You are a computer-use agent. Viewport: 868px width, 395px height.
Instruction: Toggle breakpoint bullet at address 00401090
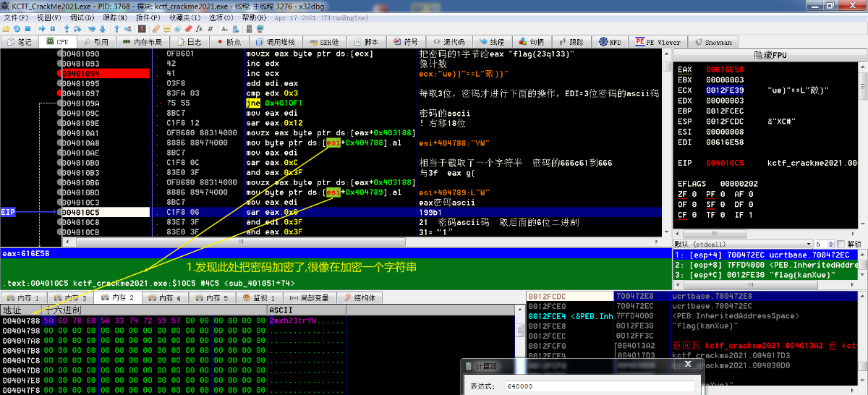59,54
